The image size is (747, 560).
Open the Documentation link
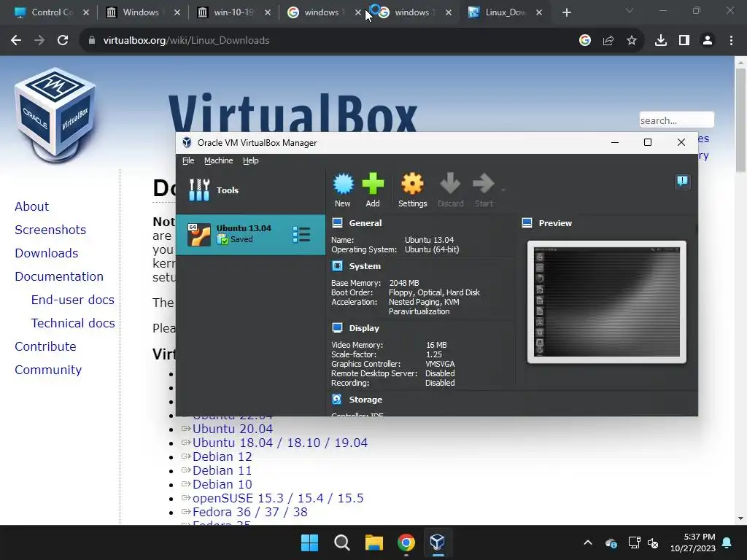coord(59,276)
